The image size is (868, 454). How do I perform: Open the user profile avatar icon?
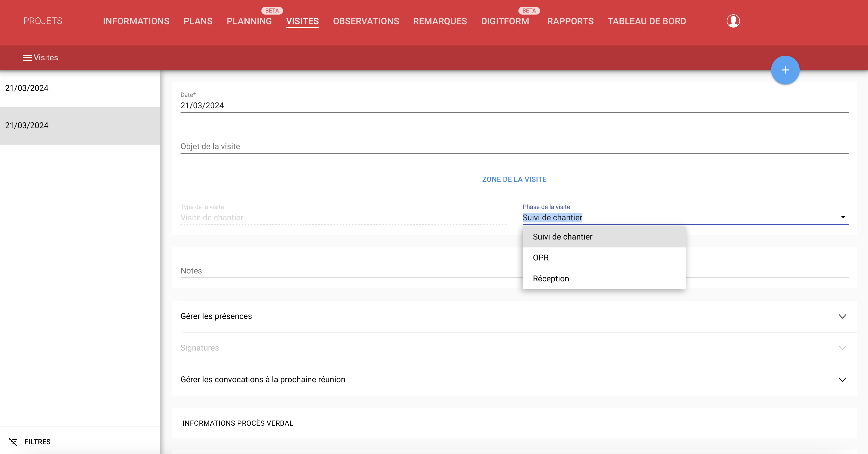(x=733, y=21)
